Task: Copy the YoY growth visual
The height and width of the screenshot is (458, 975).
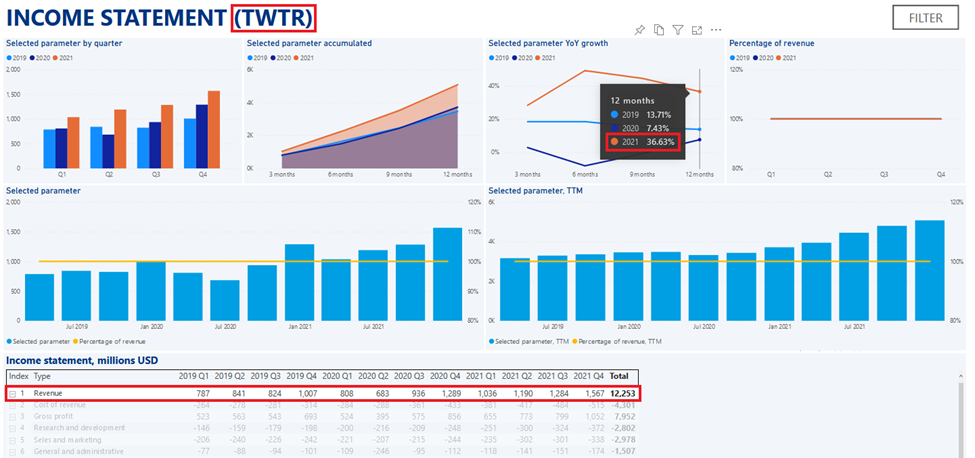Action: [x=658, y=30]
